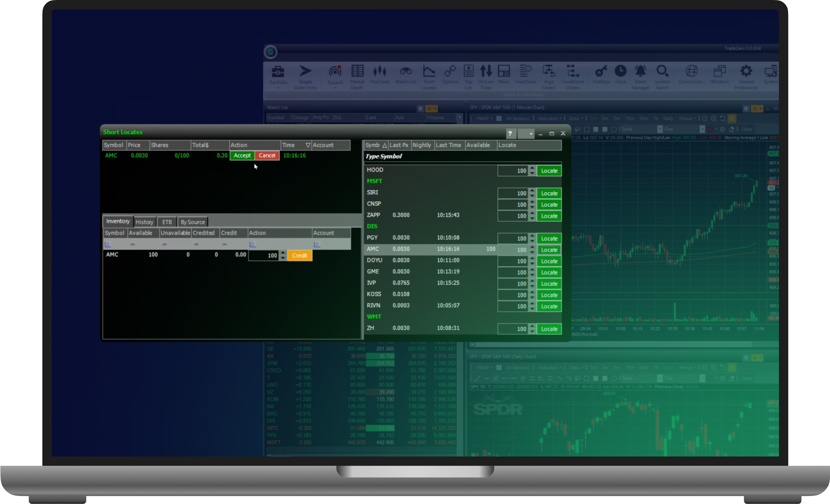Open Symbol Search magnifier icon
This screenshot has height=504, width=830.
[662, 72]
